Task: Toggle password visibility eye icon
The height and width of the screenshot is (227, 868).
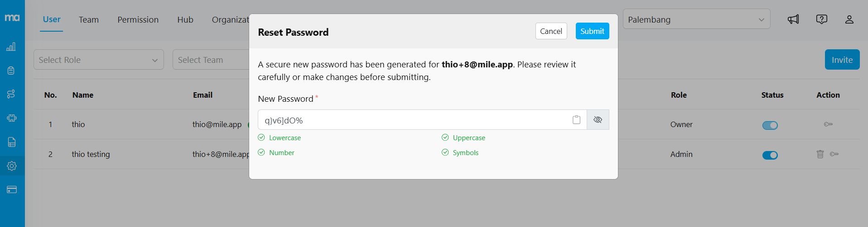Action: (x=598, y=120)
